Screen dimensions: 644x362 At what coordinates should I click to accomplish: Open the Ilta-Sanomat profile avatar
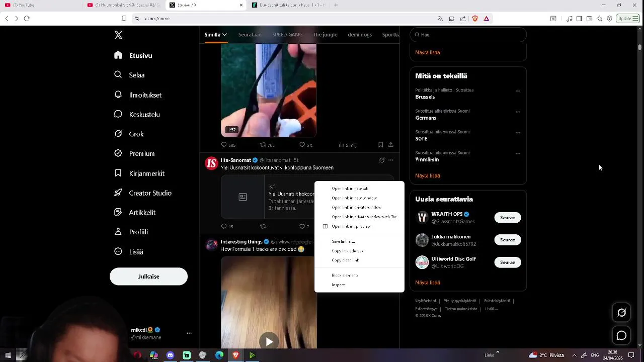pyautogui.click(x=211, y=163)
